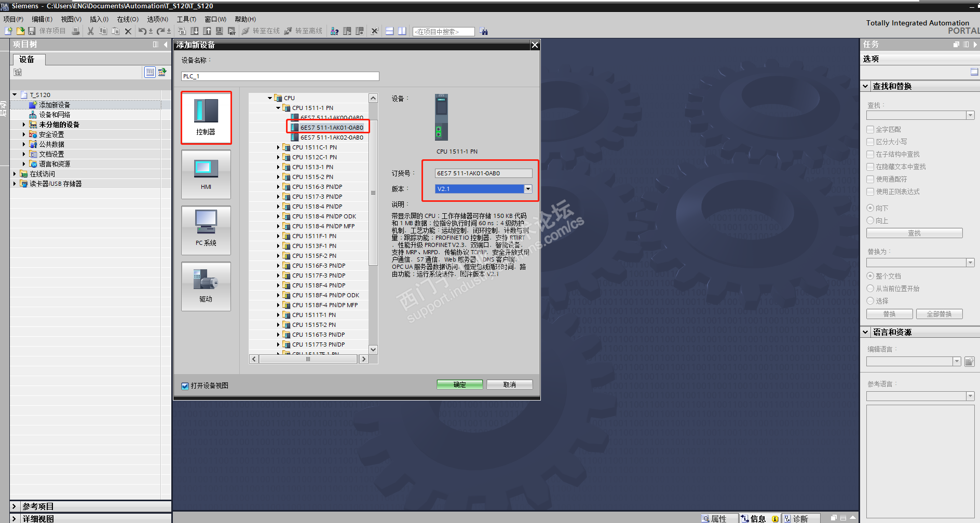Cut selection with the scissors icon

coord(91,31)
